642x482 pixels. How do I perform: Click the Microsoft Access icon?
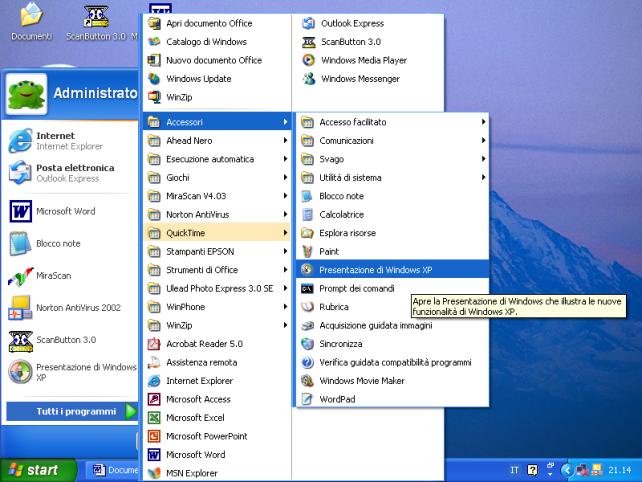(154, 399)
